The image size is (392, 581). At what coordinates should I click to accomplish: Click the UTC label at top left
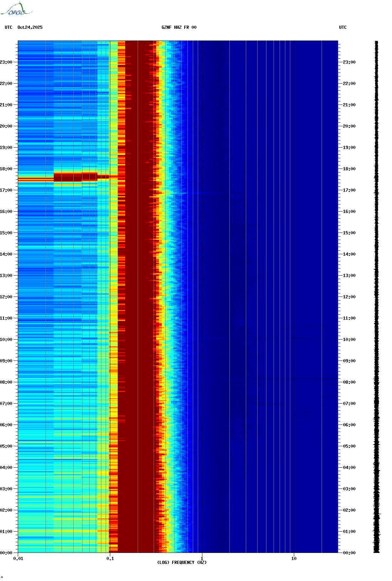9,27
